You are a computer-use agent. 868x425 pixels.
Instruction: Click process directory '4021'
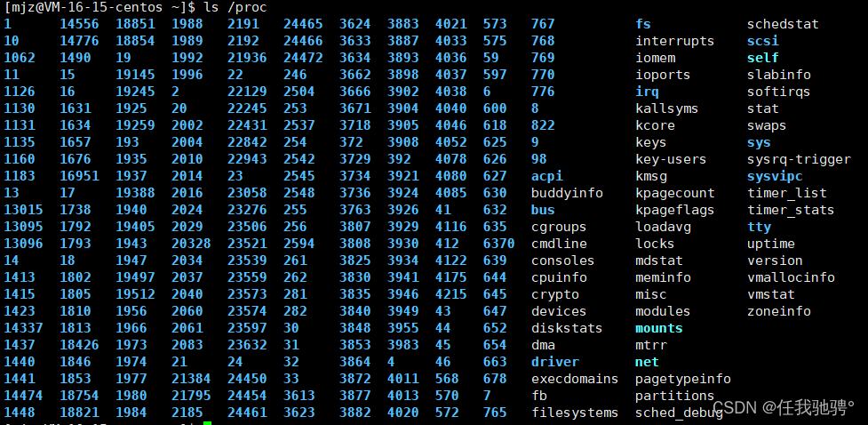pyautogui.click(x=451, y=24)
